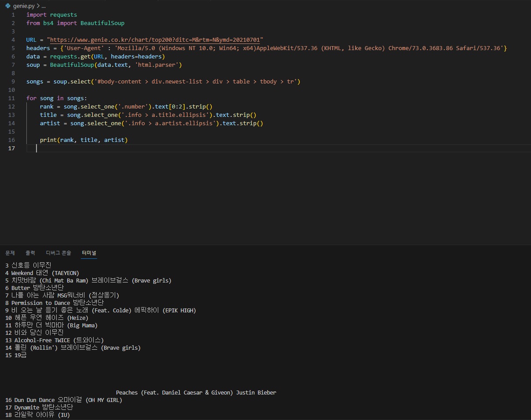531x420 pixels.
Task: Switch to the 문제 panel tab
Action: click(x=10, y=253)
